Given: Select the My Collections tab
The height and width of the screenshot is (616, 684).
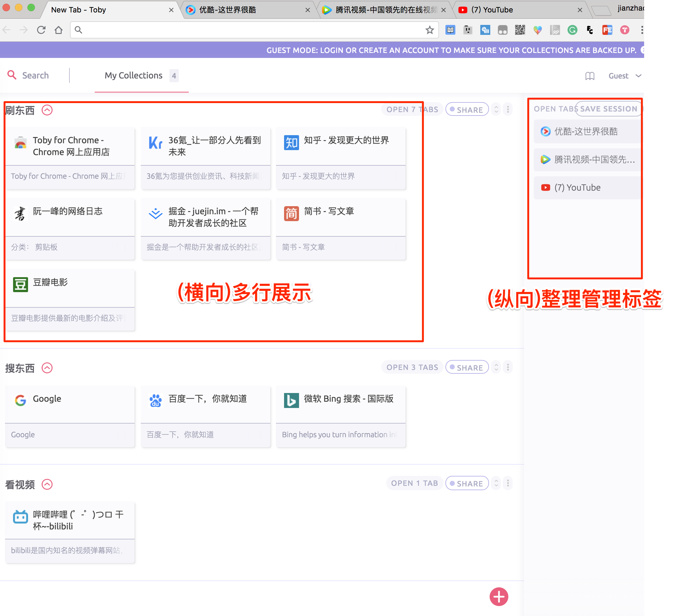Looking at the screenshot, I should 134,75.
